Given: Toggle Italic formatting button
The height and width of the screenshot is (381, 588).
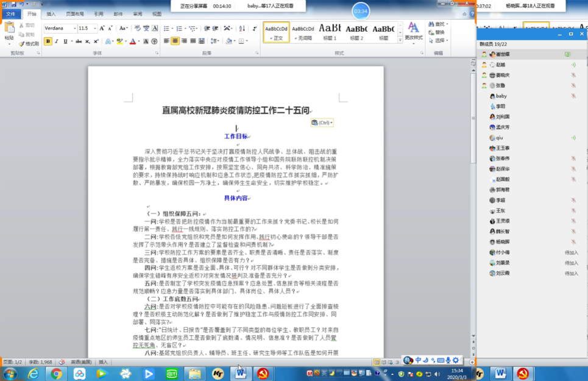Looking at the screenshot, I should click(57, 41).
